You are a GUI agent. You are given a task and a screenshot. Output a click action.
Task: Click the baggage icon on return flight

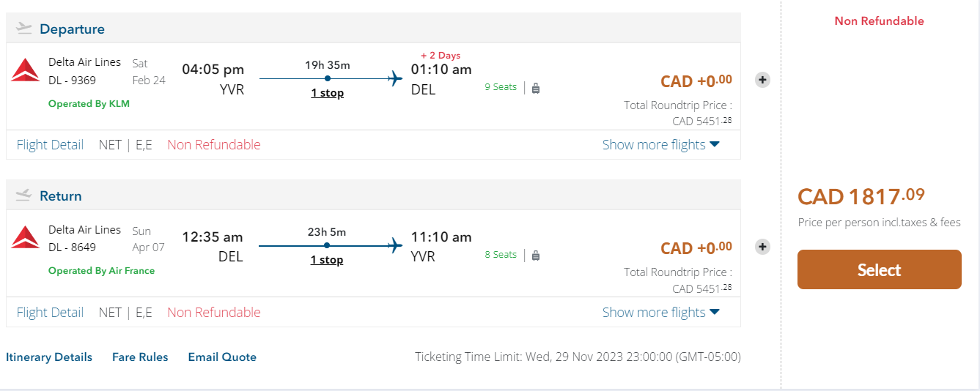(x=536, y=256)
